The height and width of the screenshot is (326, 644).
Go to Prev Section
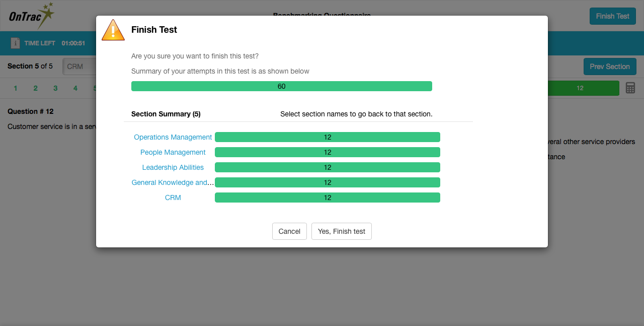[610, 67]
